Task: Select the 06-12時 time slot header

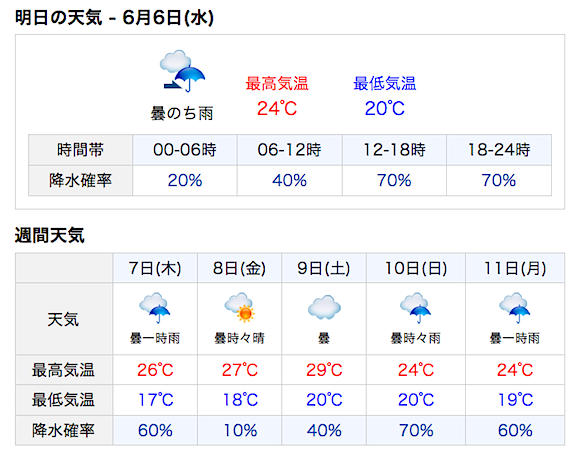Action: [x=289, y=150]
